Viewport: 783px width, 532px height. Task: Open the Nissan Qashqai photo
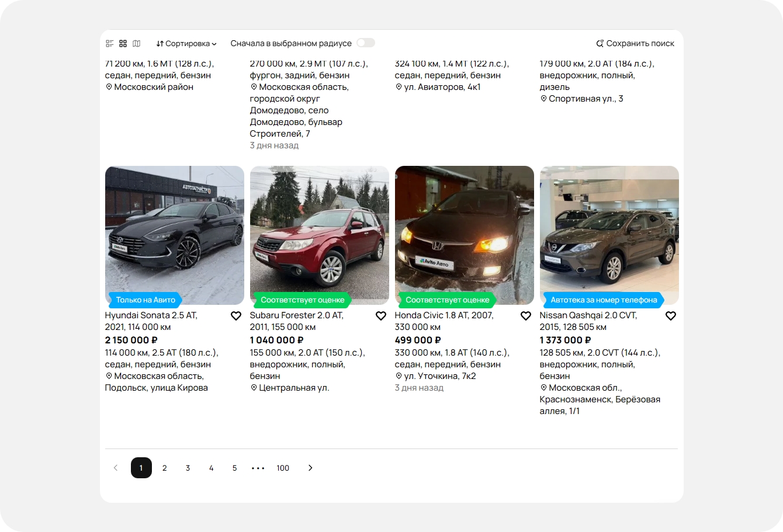pos(609,235)
